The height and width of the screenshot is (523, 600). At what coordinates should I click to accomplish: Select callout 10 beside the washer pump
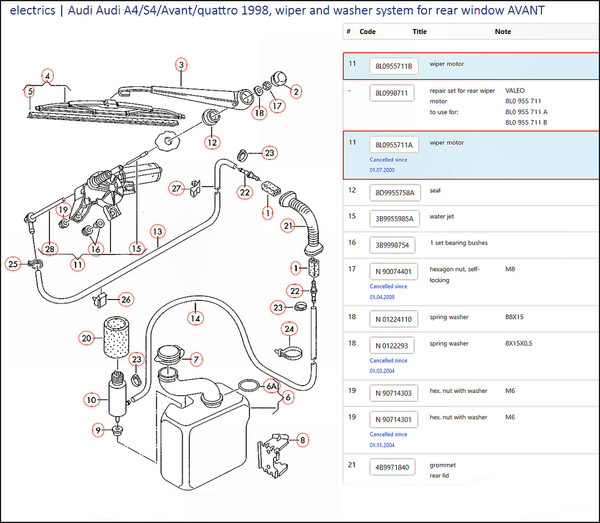[91, 399]
